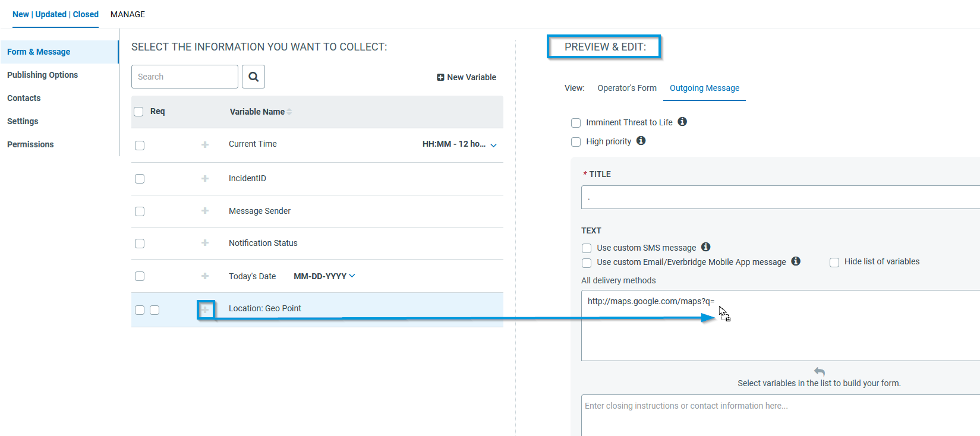Click the magnifier search button
The width and height of the screenshot is (980, 436).
pos(253,77)
